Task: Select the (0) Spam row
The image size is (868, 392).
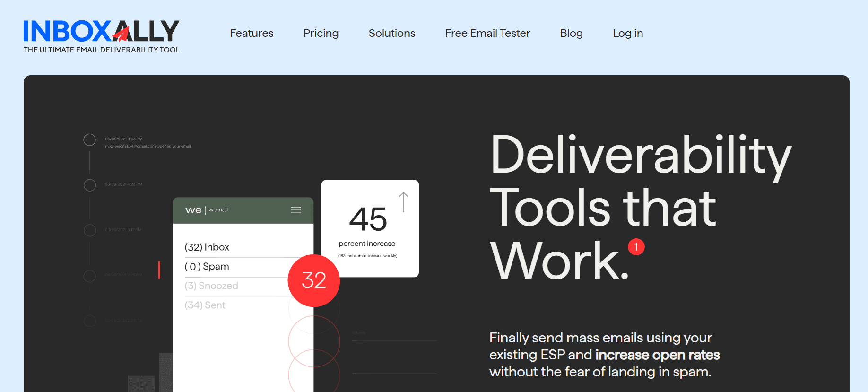Action: click(x=207, y=267)
